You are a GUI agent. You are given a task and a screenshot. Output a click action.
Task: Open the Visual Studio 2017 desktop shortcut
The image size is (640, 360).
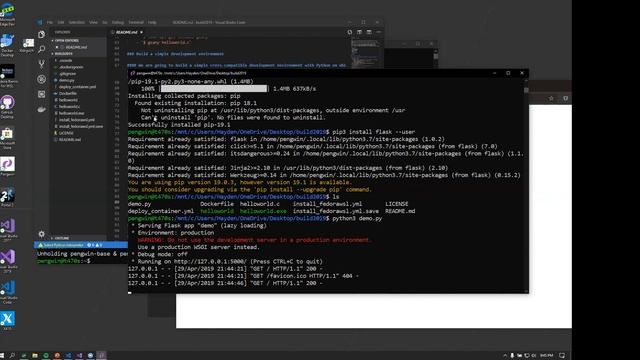pyautogui.click(x=7, y=230)
